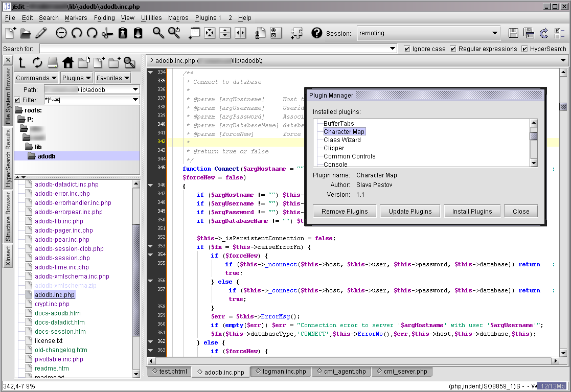Viewport: 571px width, 392px height.
Task: Open the manage sessions checklist icon
Action: pos(559,33)
